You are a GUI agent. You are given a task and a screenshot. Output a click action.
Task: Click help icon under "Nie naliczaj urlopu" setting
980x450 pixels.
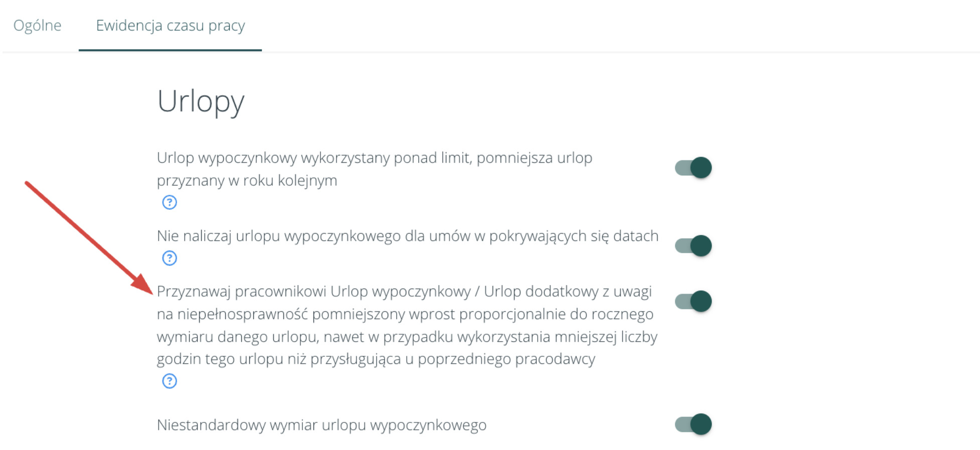click(x=170, y=258)
